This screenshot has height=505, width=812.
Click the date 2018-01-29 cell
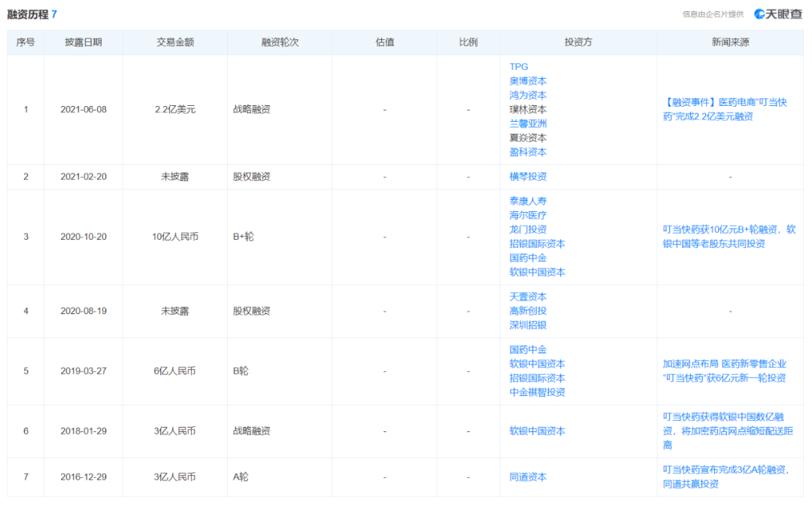click(x=83, y=431)
